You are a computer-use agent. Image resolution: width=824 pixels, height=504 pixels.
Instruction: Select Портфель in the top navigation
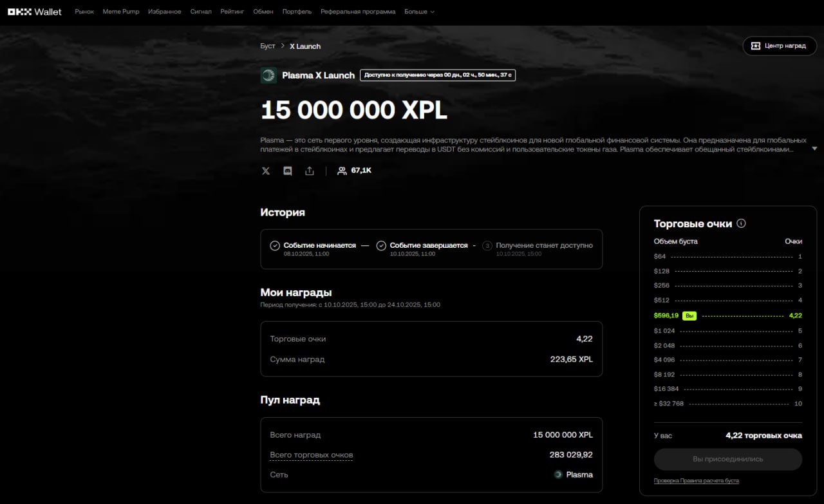[297, 12]
